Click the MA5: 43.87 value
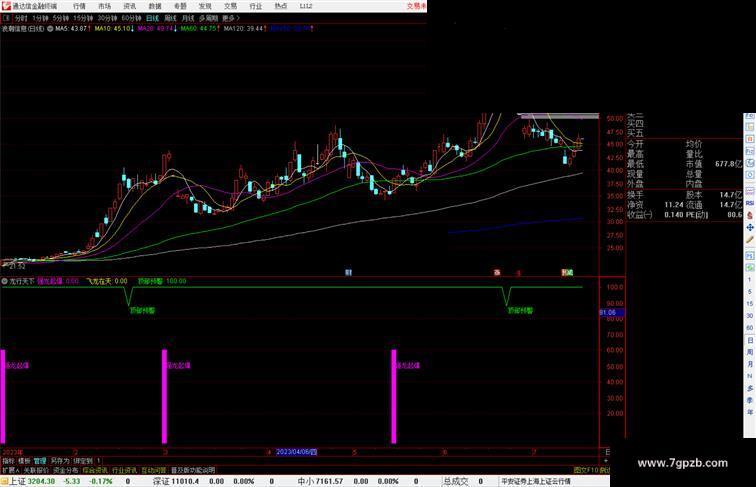This screenshot has width=756, height=487. click(x=71, y=29)
